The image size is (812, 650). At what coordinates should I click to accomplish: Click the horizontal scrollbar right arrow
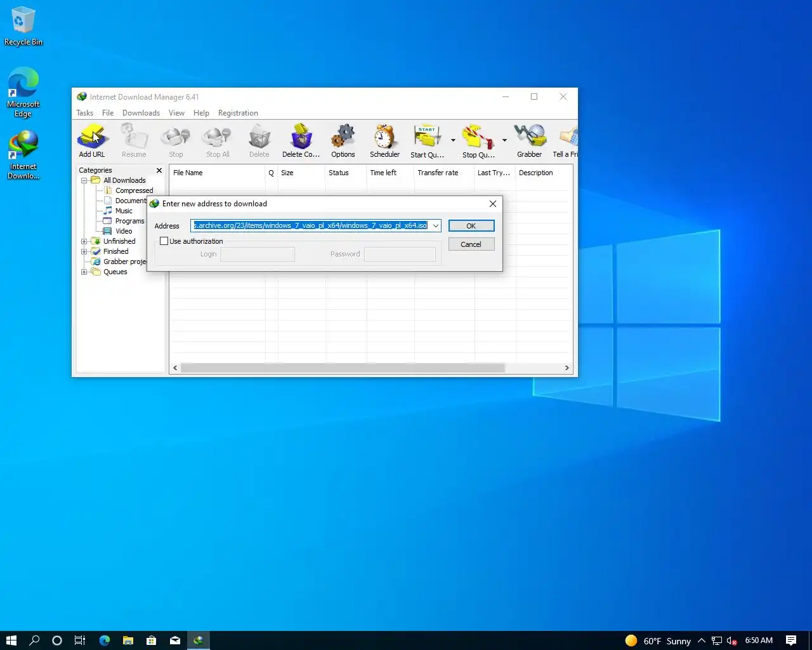pos(567,368)
